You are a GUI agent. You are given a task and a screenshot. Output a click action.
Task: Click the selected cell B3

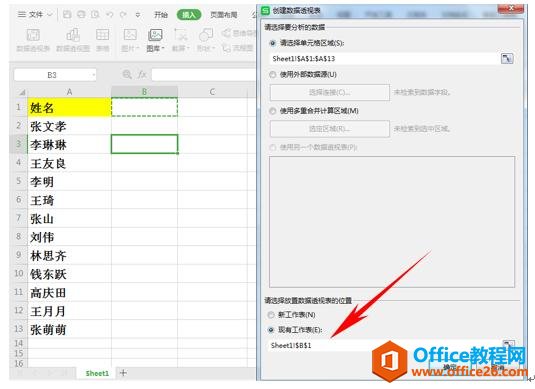pyautogui.click(x=144, y=144)
